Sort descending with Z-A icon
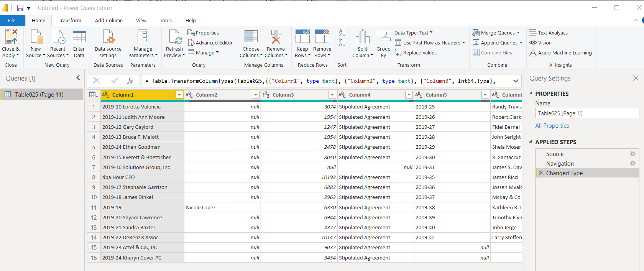Image resolution: width=644 pixels, height=271 pixels. coord(342,43)
